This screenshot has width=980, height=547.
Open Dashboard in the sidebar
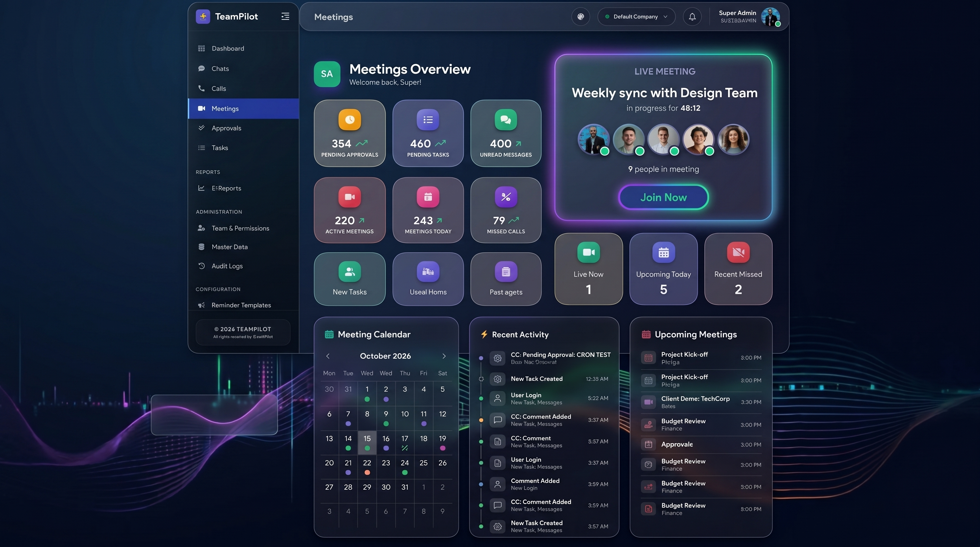click(244, 48)
